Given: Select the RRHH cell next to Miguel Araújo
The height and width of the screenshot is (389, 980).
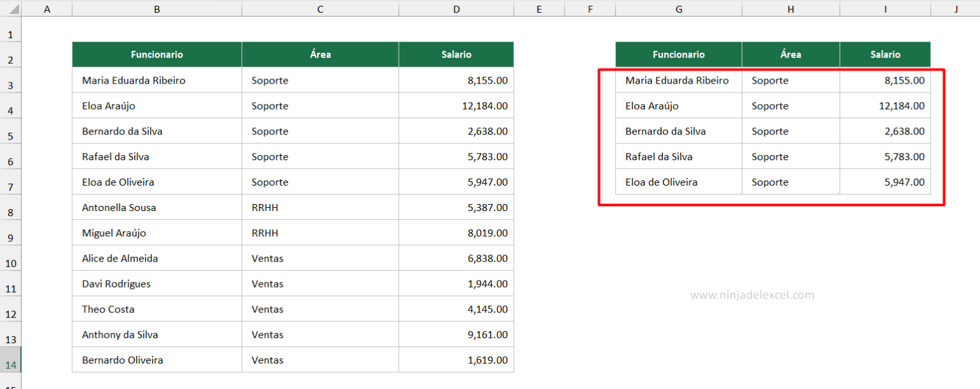Looking at the screenshot, I should pos(320,233).
